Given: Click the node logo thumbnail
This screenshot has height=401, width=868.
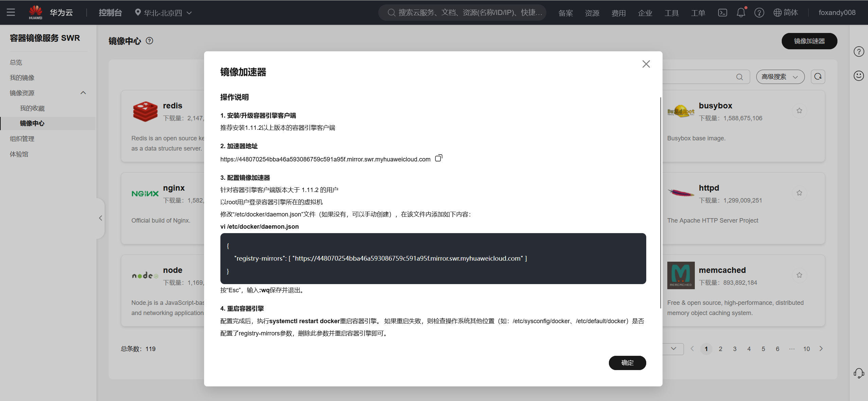Looking at the screenshot, I should click(145, 276).
